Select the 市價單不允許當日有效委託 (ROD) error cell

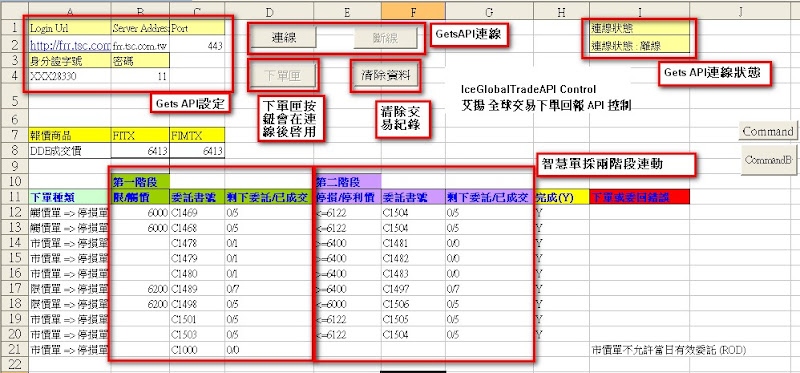[669, 350]
